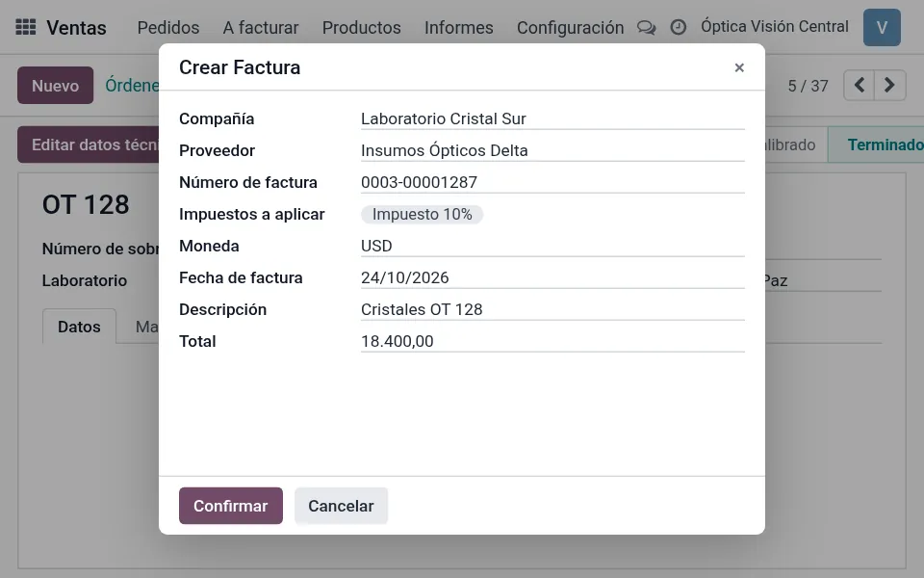Cancel the Crear Factura dialog
Image resolution: width=924 pixels, height=578 pixels.
coord(341,506)
